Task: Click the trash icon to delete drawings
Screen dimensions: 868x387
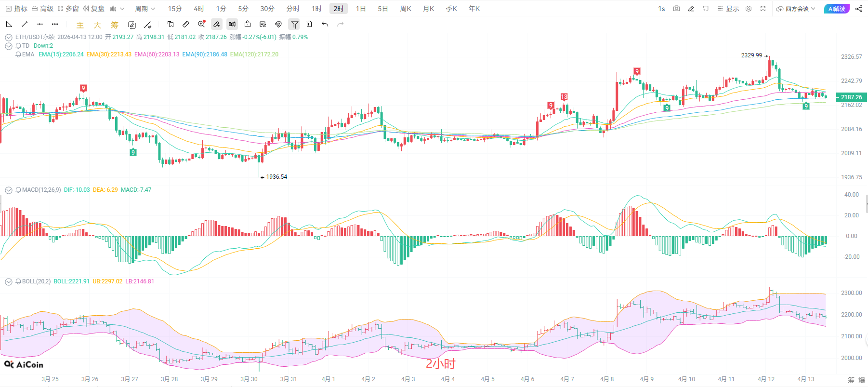Action: click(x=309, y=24)
